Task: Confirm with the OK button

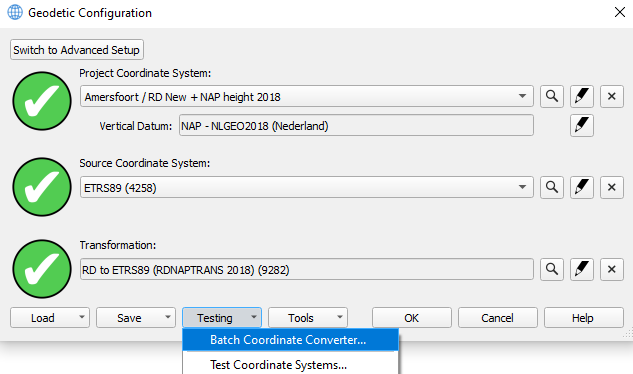Action: coord(412,317)
